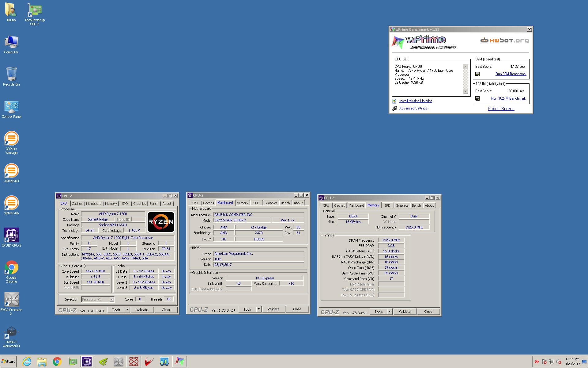This screenshot has height=368, width=588.
Task: Open Bench tab in first CPU-Z window
Action: (x=154, y=204)
